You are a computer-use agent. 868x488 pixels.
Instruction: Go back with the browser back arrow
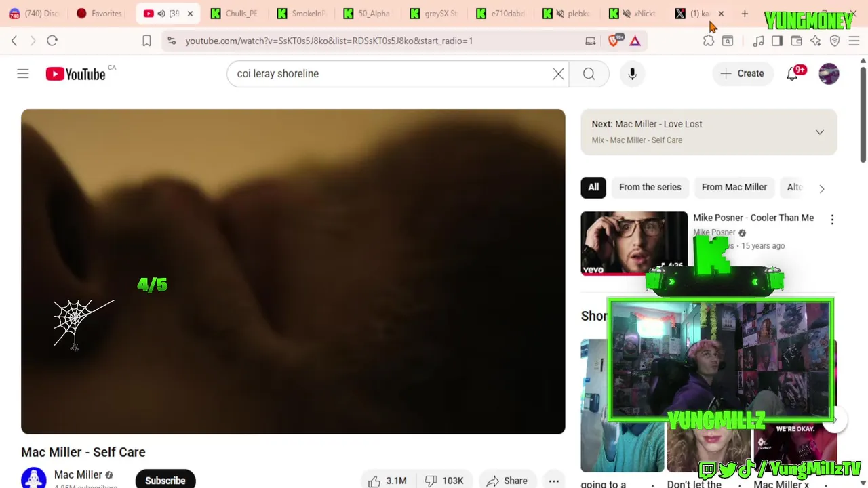tap(14, 41)
